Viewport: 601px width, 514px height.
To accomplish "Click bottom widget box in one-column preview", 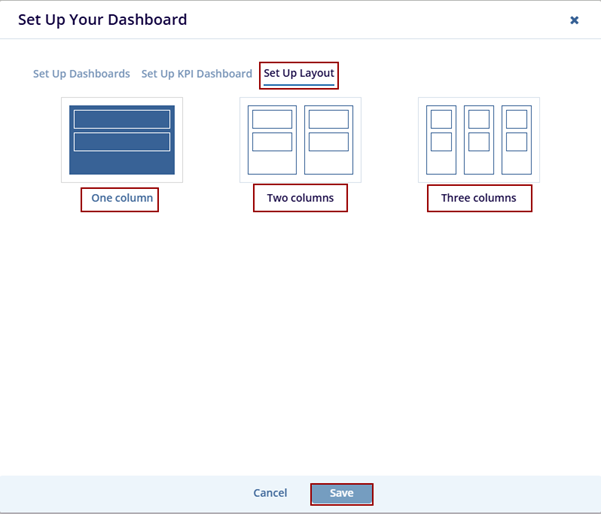I will 122,141.
